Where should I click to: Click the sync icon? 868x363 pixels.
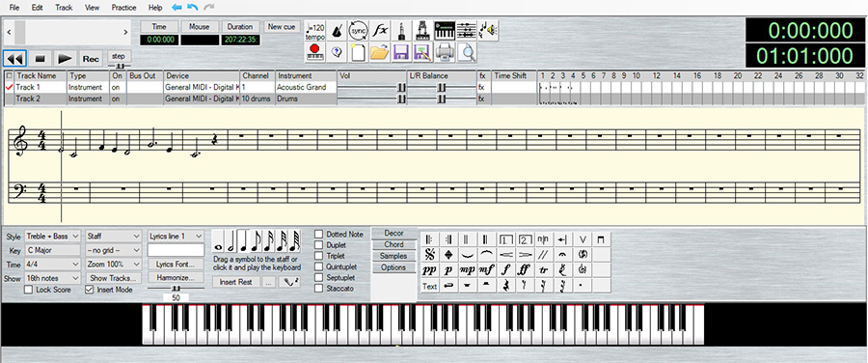click(358, 32)
